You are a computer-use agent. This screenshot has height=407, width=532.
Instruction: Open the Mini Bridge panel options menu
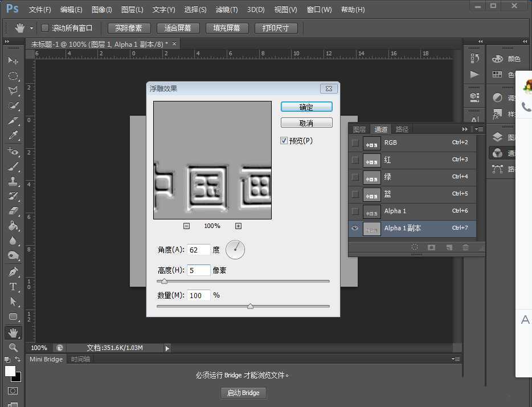pos(456,359)
